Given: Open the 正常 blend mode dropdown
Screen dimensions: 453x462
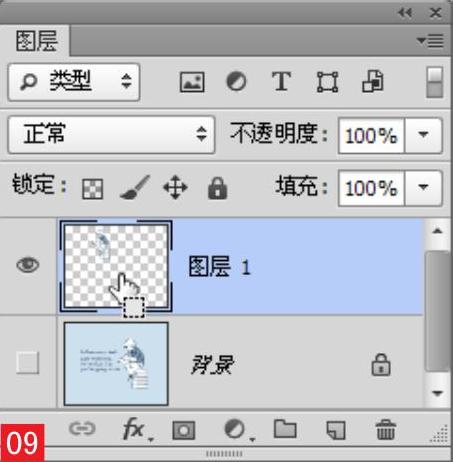Looking at the screenshot, I should (111, 135).
